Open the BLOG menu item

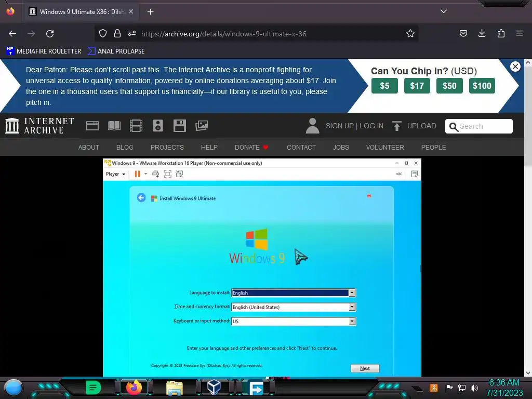tap(125, 147)
